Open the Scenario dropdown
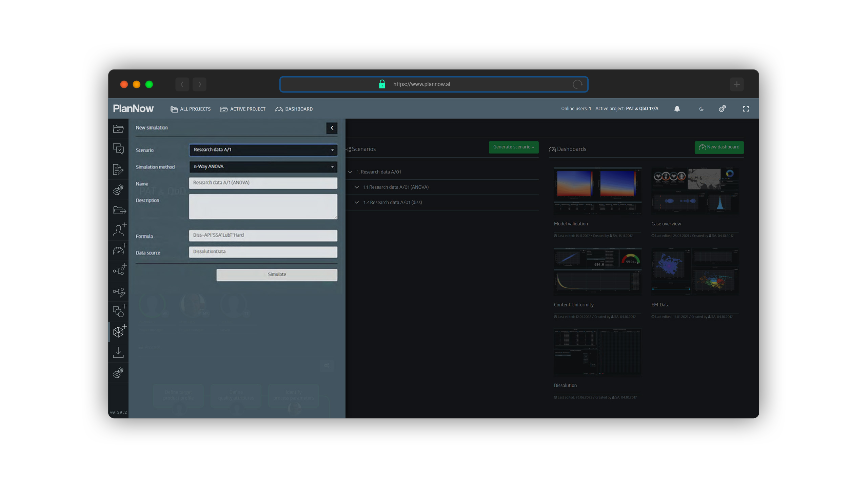The image size is (868, 488). click(x=263, y=150)
